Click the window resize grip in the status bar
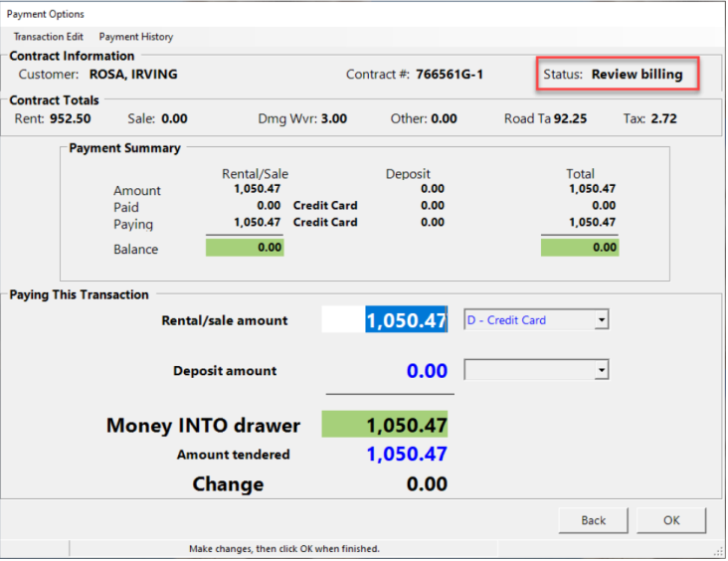Viewport: 728px width, 561px height. pos(718,551)
